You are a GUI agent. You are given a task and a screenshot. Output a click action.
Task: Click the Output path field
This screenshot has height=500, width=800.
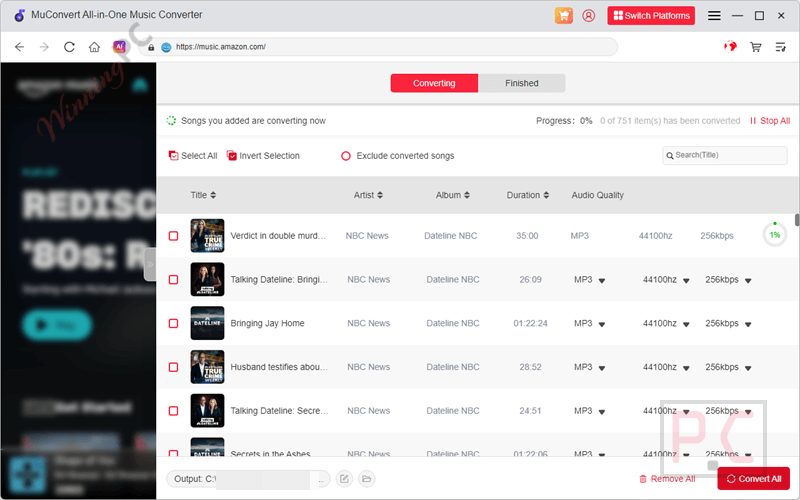248,479
